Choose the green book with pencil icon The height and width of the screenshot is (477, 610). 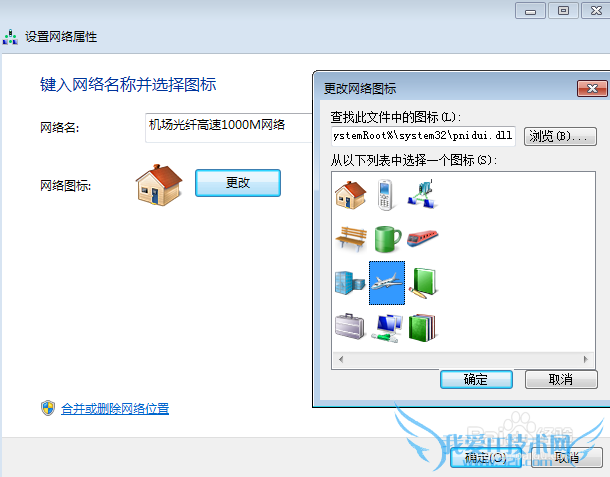423,283
